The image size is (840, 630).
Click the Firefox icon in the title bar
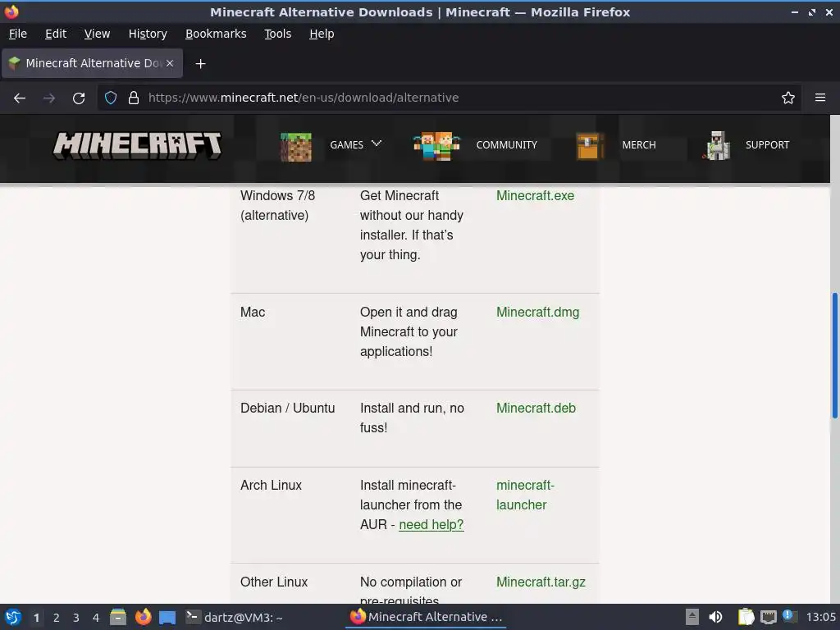pyautogui.click(x=11, y=11)
